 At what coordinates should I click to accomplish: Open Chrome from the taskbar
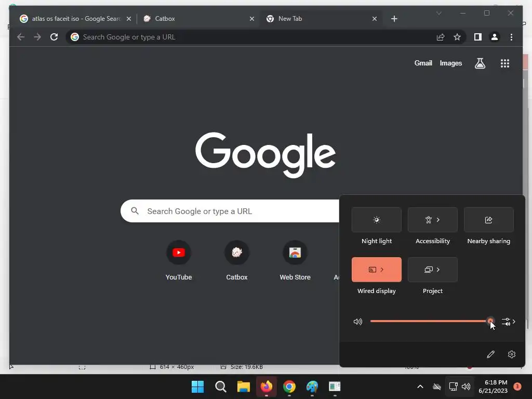click(289, 387)
